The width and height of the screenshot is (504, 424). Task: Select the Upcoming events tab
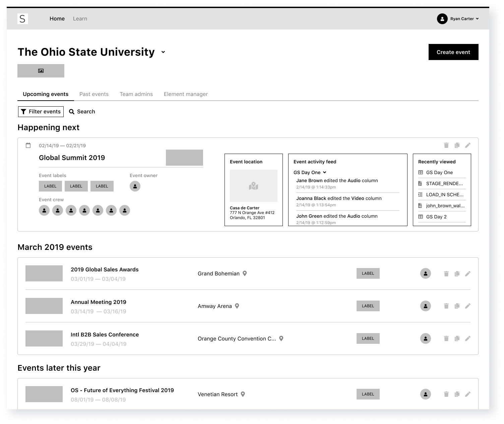[46, 94]
